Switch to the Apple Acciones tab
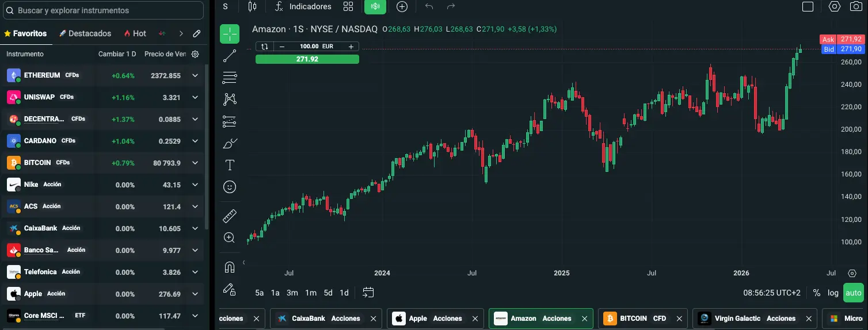 pyautogui.click(x=436, y=318)
